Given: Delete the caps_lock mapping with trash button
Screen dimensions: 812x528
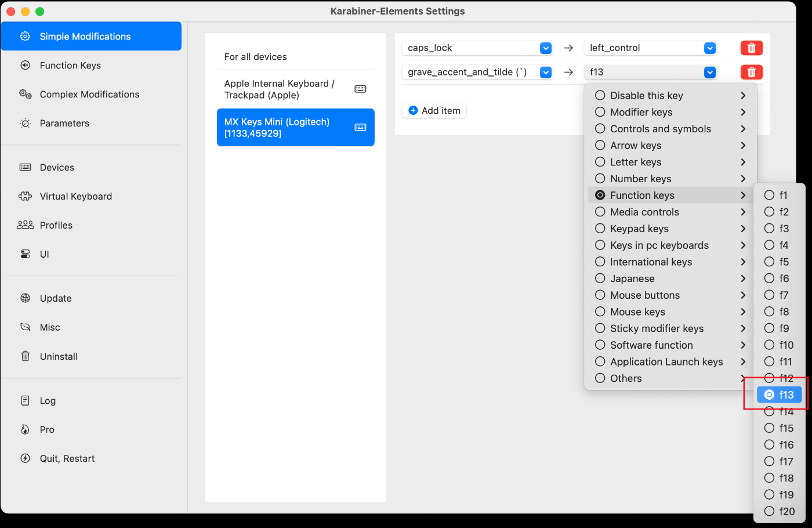Looking at the screenshot, I should [x=752, y=48].
